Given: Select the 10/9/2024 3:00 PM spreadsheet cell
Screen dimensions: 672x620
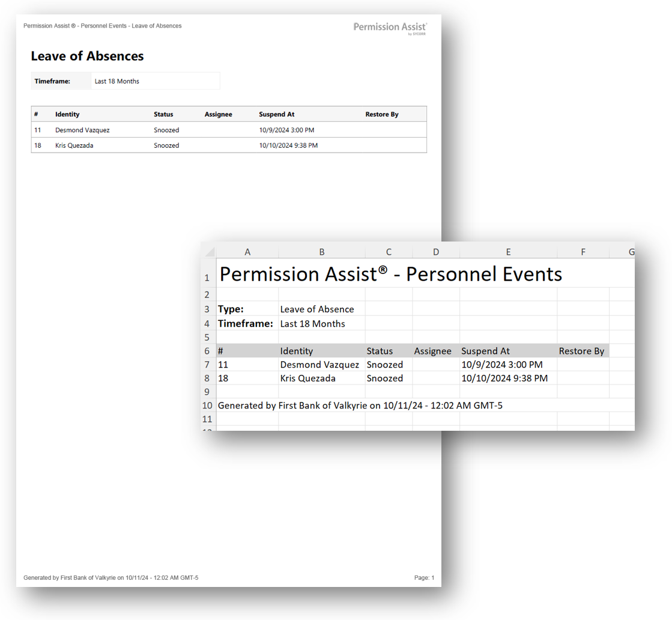Looking at the screenshot, I should pyautogui.click(x=502, y=365).
